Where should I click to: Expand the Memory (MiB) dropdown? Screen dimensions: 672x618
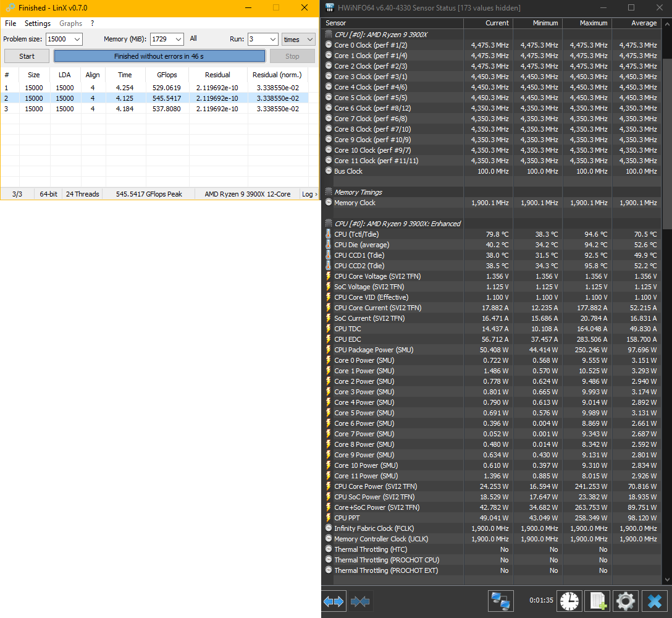[178, 39]
